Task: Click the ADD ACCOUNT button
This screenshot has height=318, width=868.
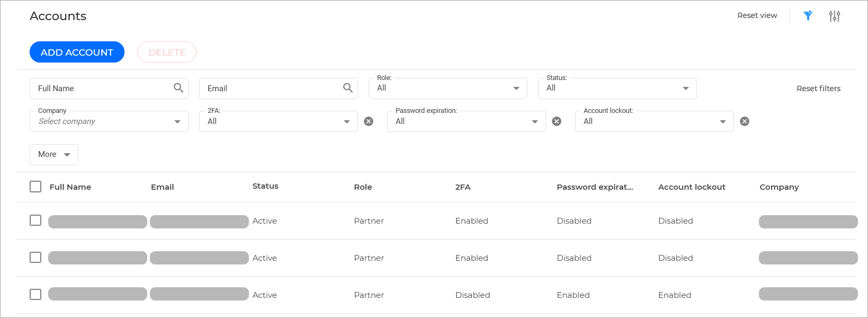Action: click(x=77, y=52)
